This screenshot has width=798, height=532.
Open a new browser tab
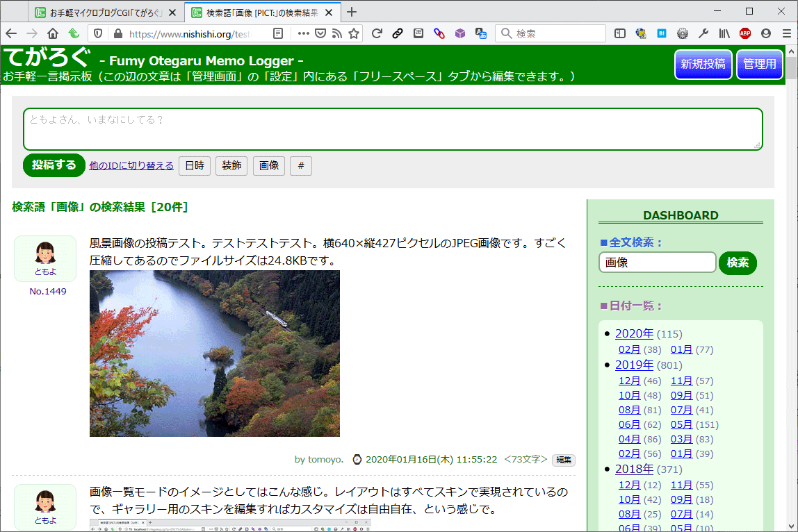(x=352, y=13)
